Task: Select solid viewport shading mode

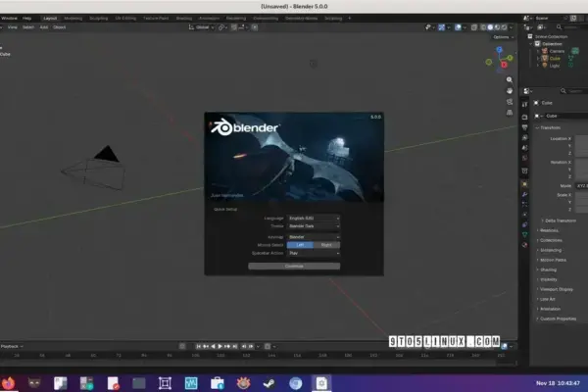Action: 490,27
